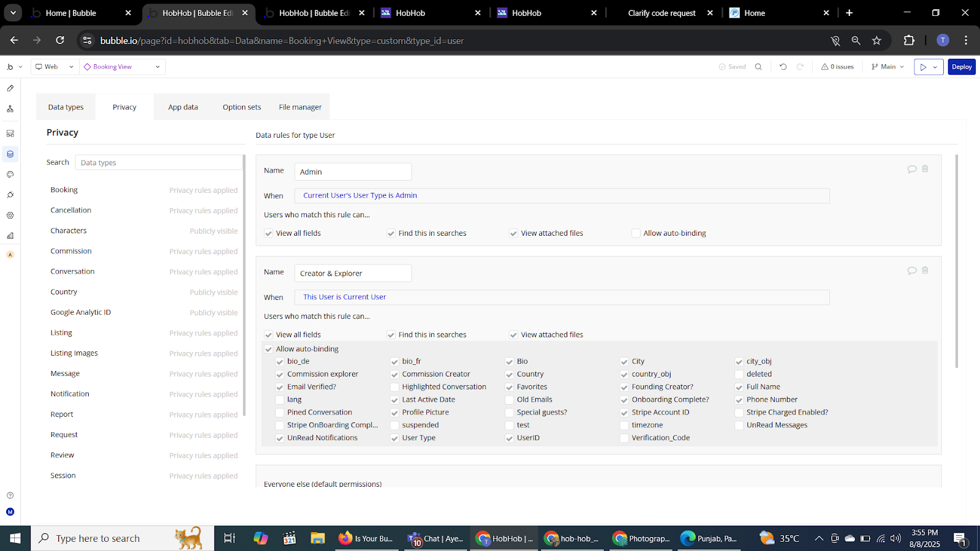Open Chrome extensions puzzle icon

[x=909, y=40]
